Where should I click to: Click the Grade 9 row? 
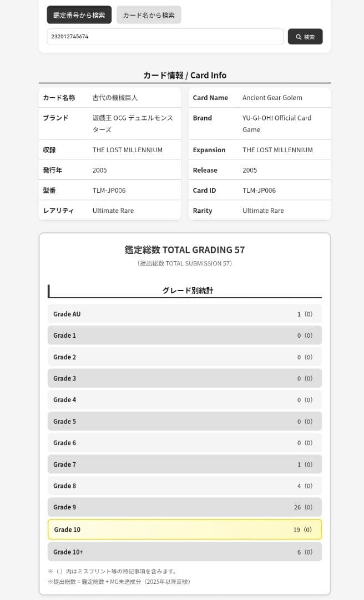(x=184, y=507)
